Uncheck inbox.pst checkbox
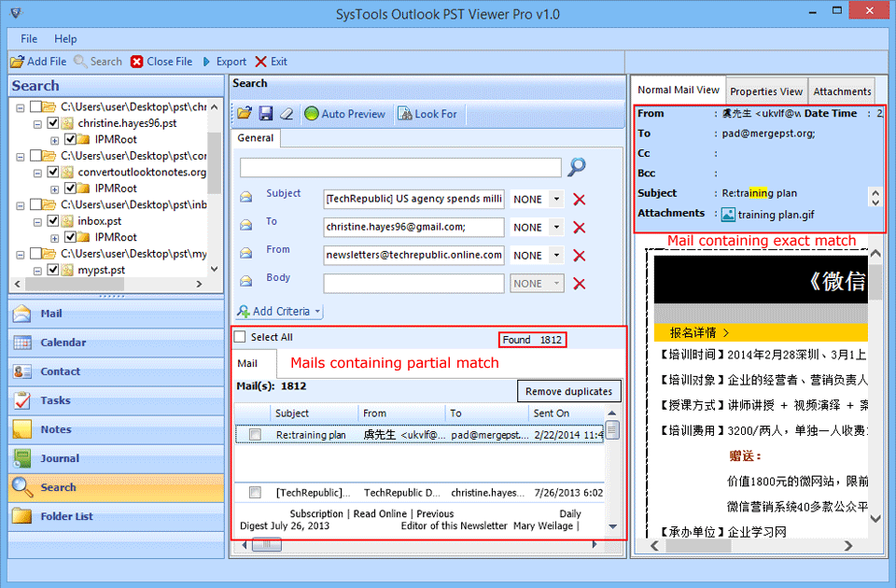896x588 pixels. [x=53, y=220]
